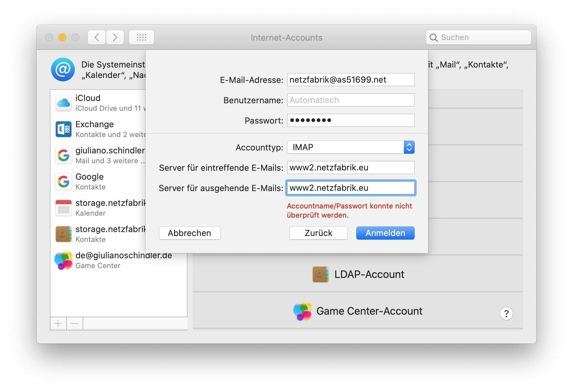Click the magnifier icon in the Suchen field
Screen dimensions: 573x392
point(433,37)
